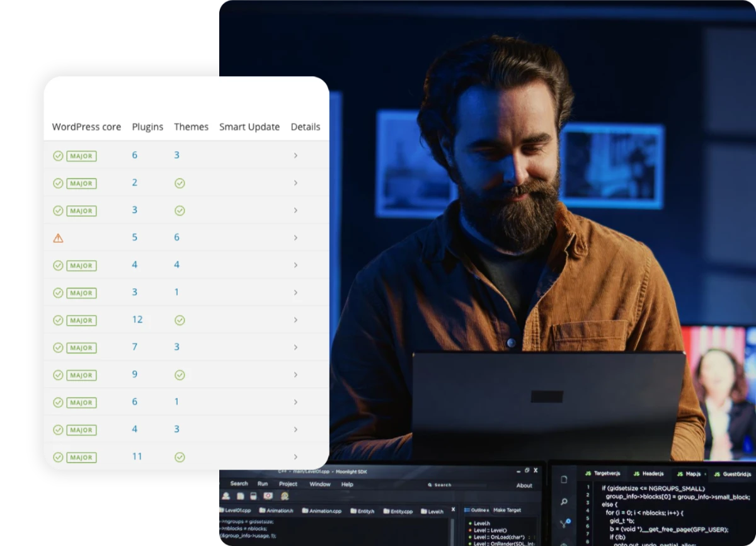The width and height of the screenshot is (756, 546).
Task: Click the MAJOR badge in the 11-plugins row
Action: 81,457
